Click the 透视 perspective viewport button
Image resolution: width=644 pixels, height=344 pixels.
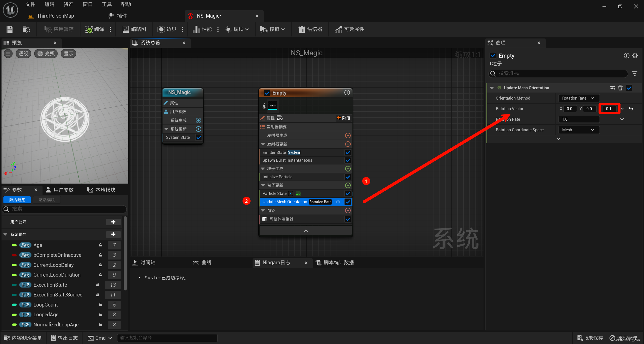click(23, 54)
